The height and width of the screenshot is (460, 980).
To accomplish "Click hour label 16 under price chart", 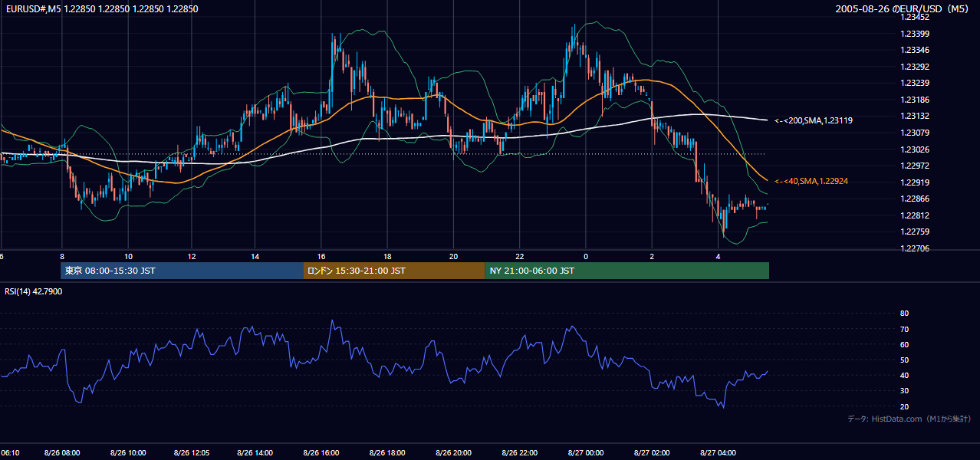I will pyautogui.click(x=322, y=256).
